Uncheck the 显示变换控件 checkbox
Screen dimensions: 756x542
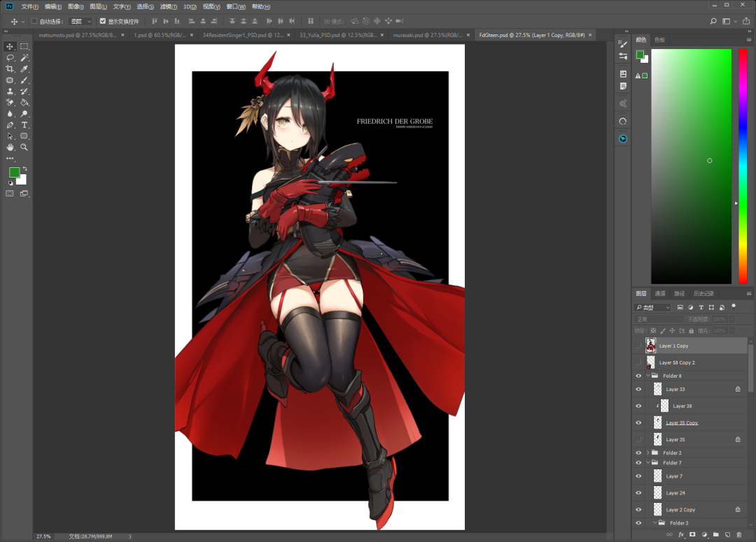pos(103,21)
